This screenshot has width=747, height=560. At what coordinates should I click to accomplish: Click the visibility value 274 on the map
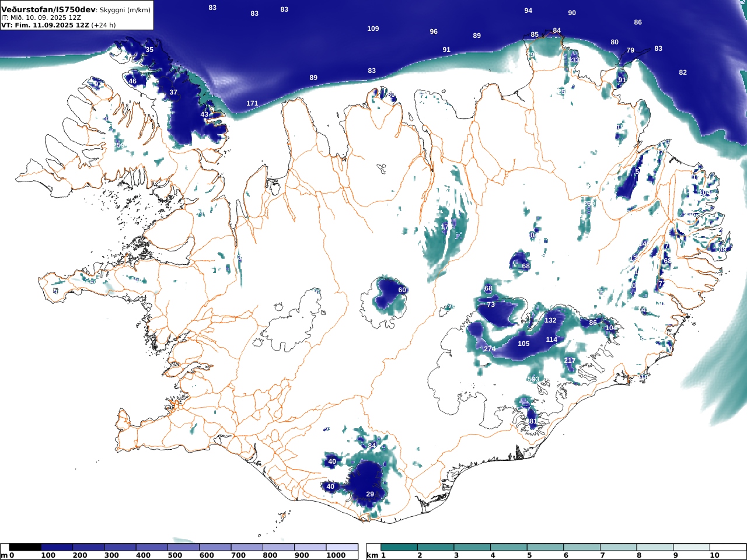[490, 349]
